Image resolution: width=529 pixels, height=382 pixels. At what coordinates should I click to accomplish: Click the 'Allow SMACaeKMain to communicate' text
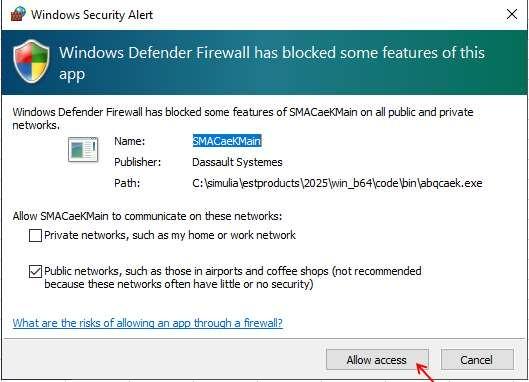coord(147,216)
